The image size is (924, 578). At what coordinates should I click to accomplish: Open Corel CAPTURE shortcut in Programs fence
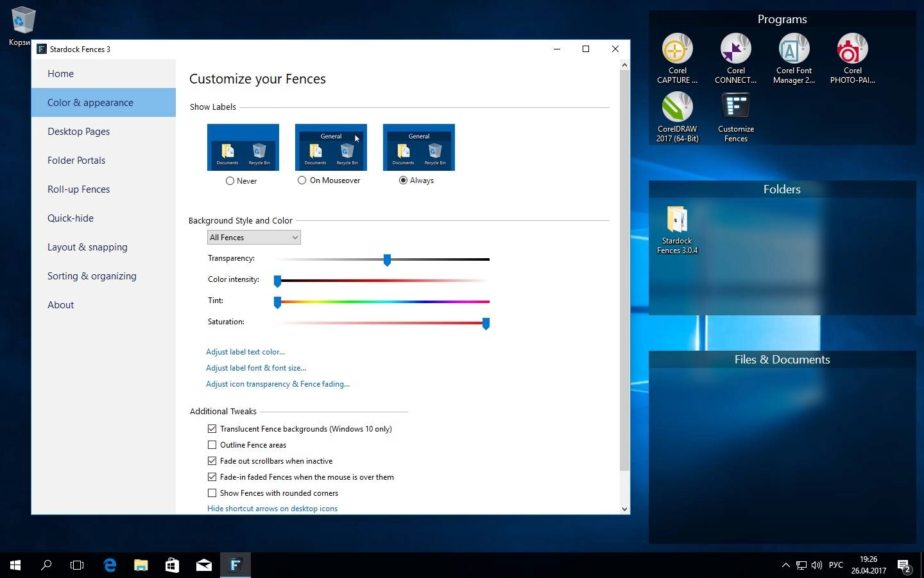[677, 58]
